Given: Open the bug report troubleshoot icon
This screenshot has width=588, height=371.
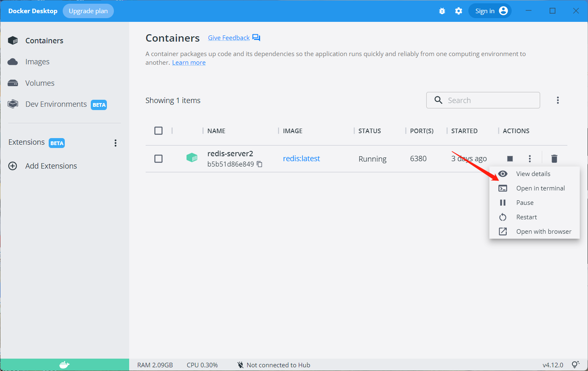Looking at the screenshot, I should tap(442, 11).
